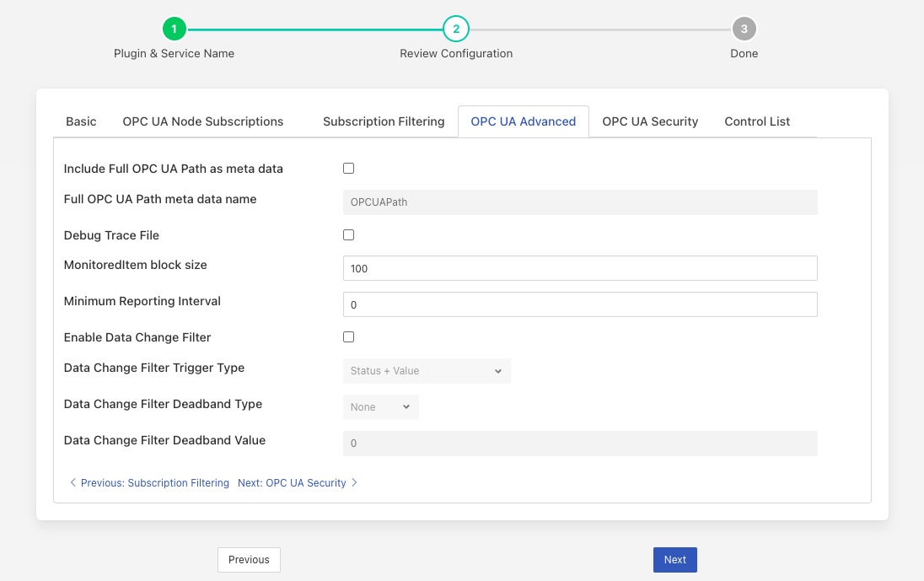Screen dimensions: 924x581
Task: Click the blue Next button
Action: click(x=674, y=559)
